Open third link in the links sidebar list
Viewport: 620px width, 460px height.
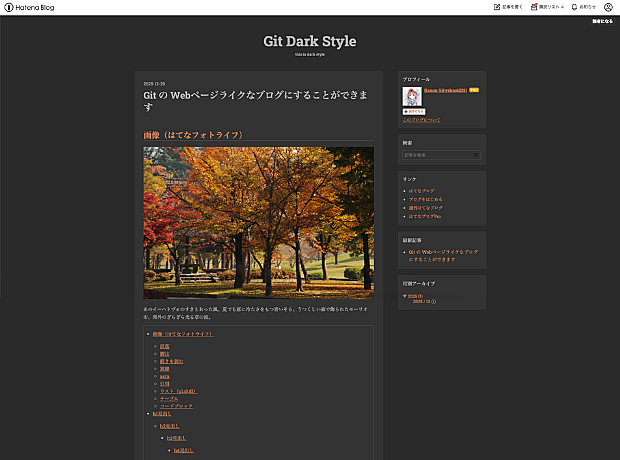pyautogui.click(x=425, y=208)
